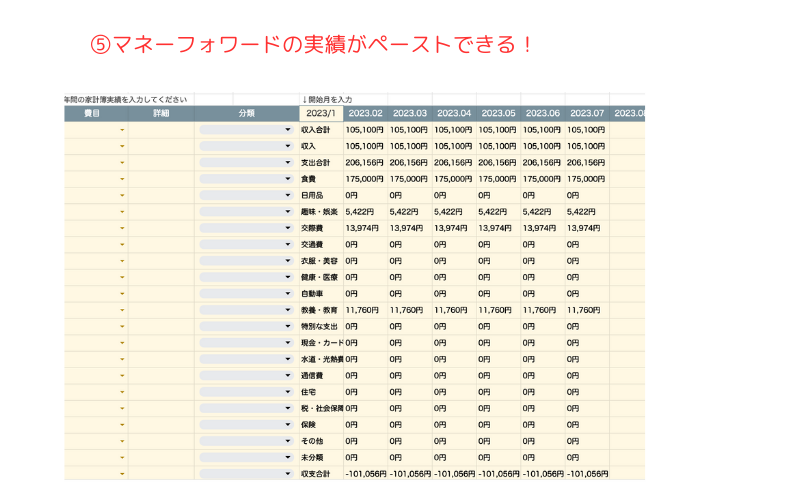
Task: Expand 費目 yellow arrow in 水道・光熱費 row
Action: (x=122, y=359)
